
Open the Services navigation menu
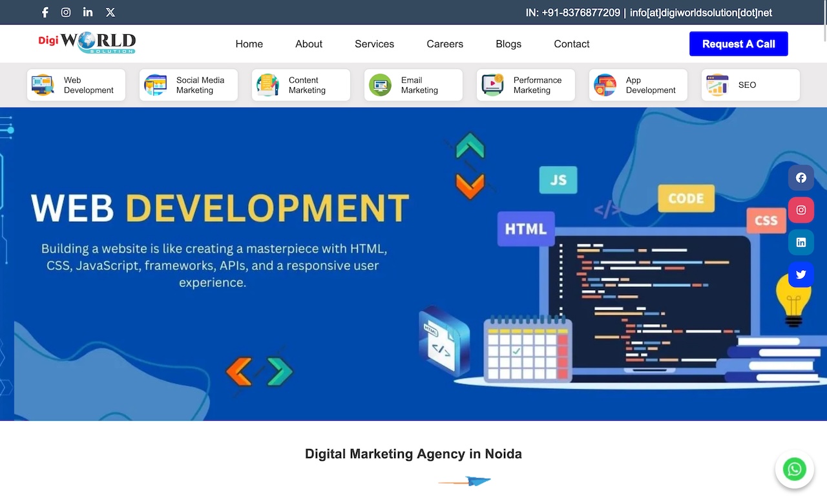[x=374, y=44]
